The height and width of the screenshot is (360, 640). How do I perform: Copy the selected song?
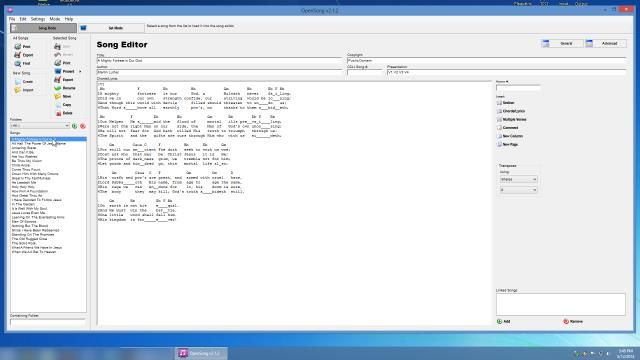63,104
